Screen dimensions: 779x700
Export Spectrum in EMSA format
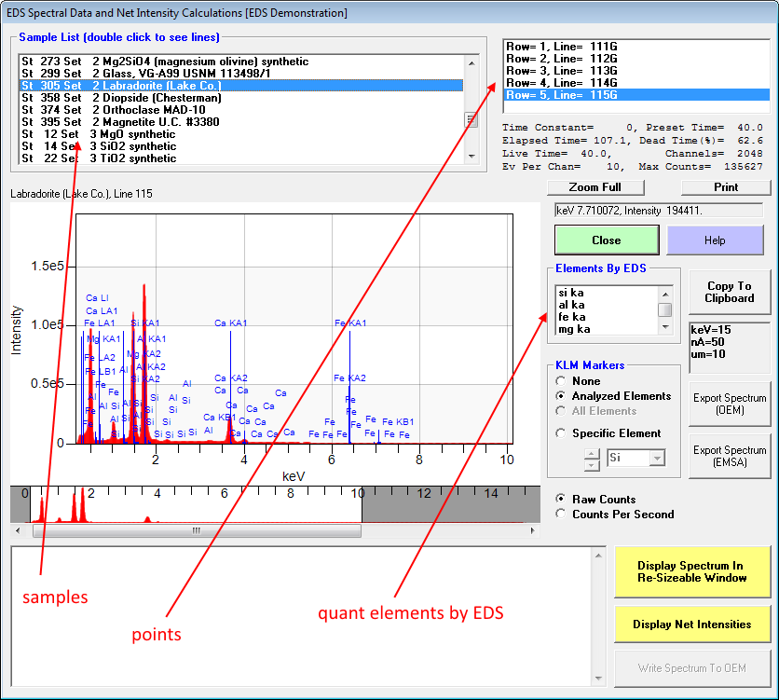pyautogui.click(x=730, y=456)
